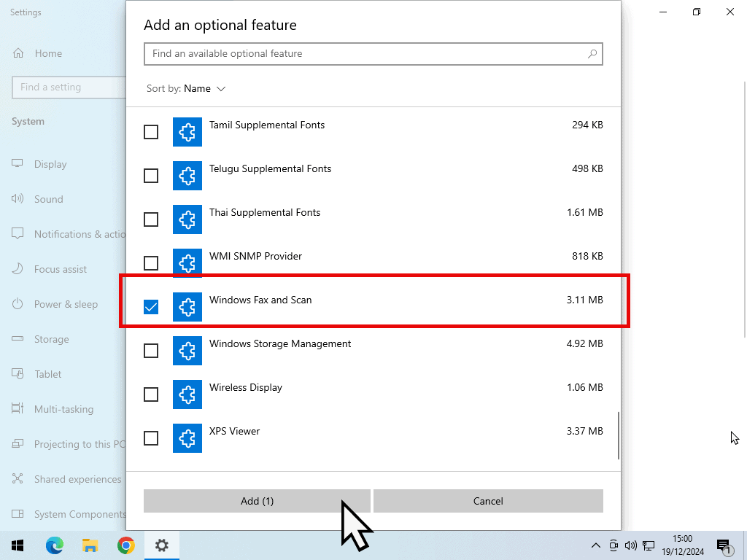Image resolution: width=747 pixels, height=560 pixels.
Task: Launch Microsoft Edge from taskbar
Action: point(54,545)
